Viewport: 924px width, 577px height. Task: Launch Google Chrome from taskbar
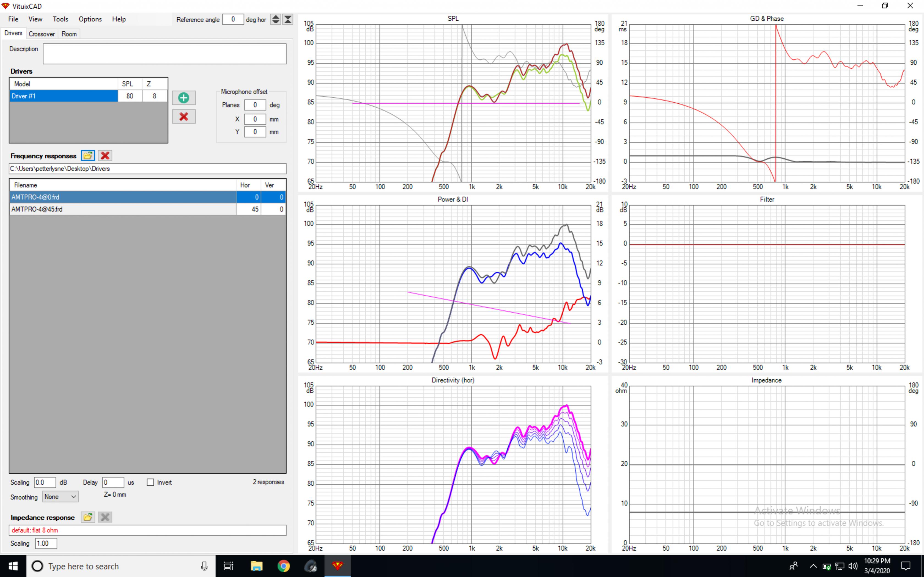283,566
